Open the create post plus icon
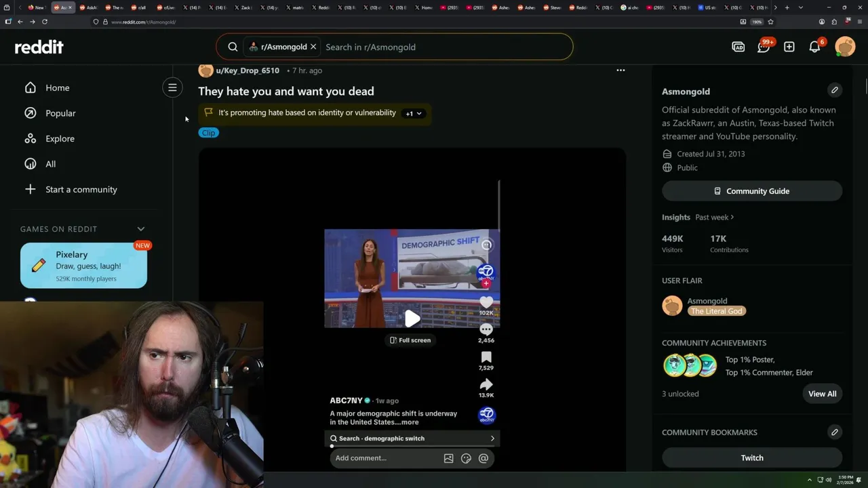 point(789,47)
